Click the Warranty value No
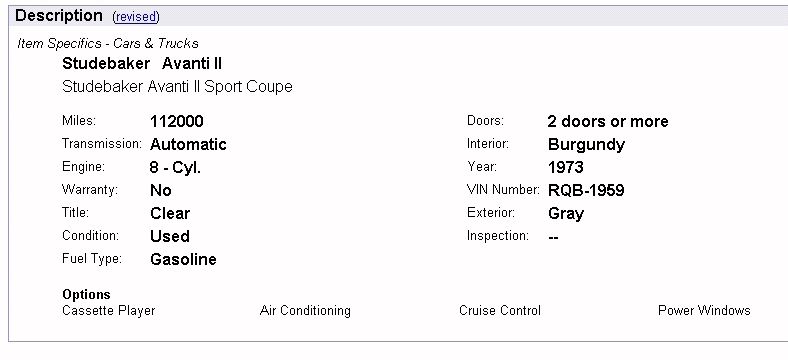This screenshot has width=788, height=360. coord(160,191)
